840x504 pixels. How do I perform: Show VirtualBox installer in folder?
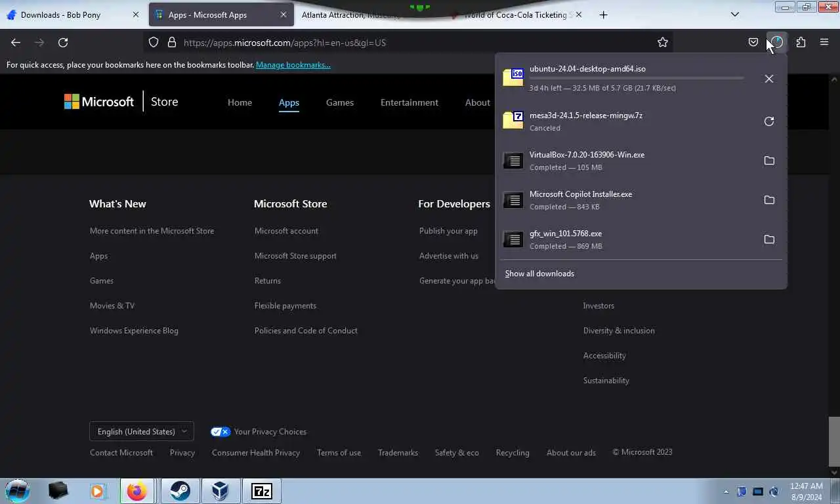[769, 161]
